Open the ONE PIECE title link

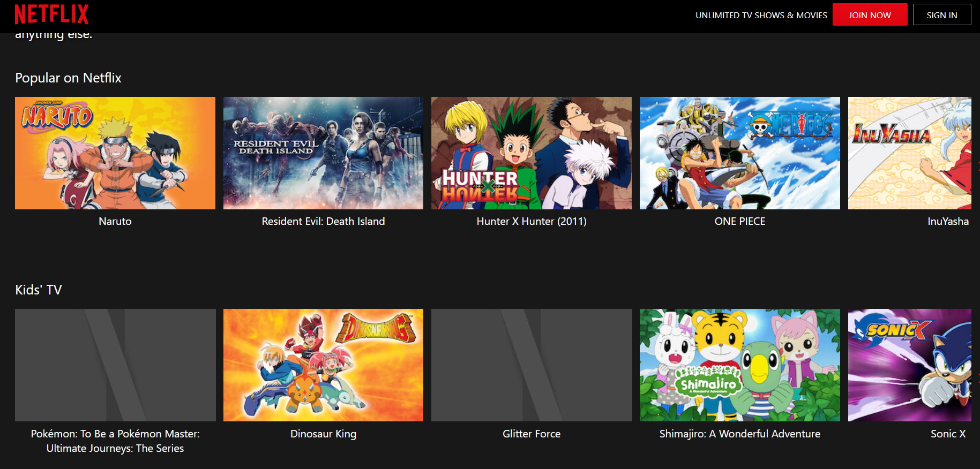(x=739, y=221)
